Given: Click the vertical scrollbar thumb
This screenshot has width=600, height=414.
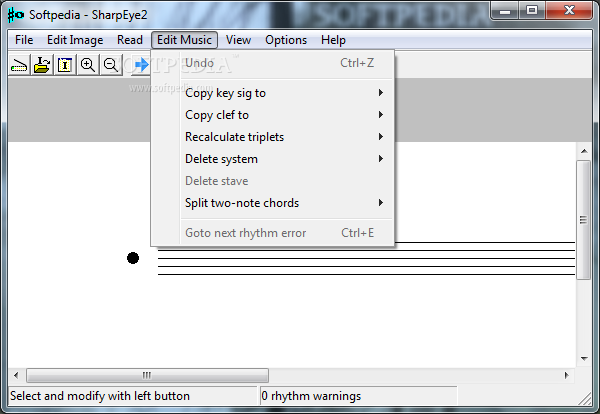Looking at the screenshot, I should [584, 220].
